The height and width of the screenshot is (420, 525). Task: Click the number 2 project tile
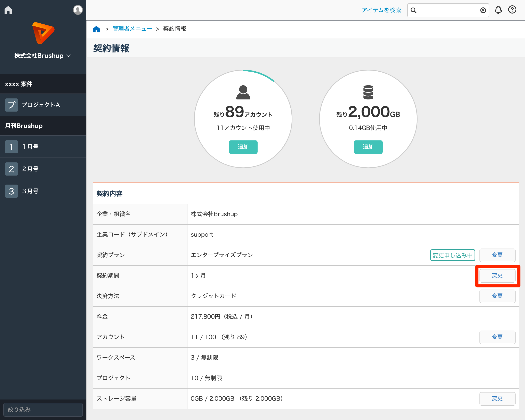click(x=11, y=169)
